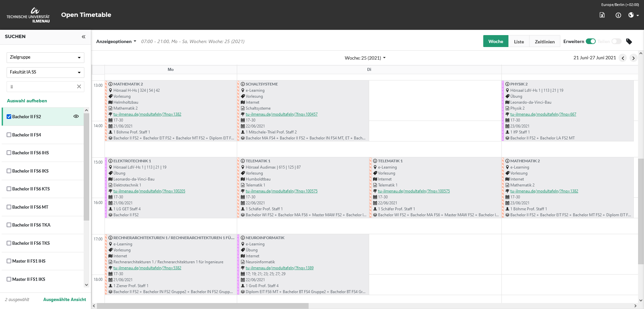Open the information icon in header
Screen dimensions: 644x309
[618, 15]
